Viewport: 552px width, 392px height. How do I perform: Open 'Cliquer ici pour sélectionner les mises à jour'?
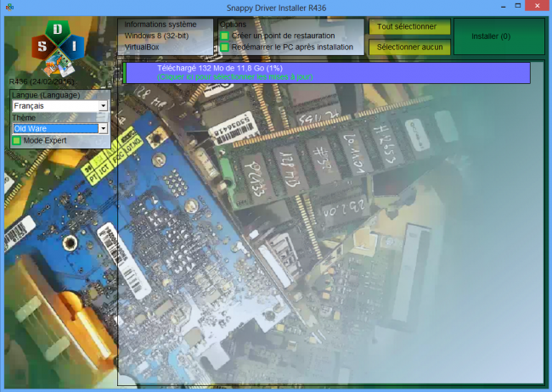[234, 77]
